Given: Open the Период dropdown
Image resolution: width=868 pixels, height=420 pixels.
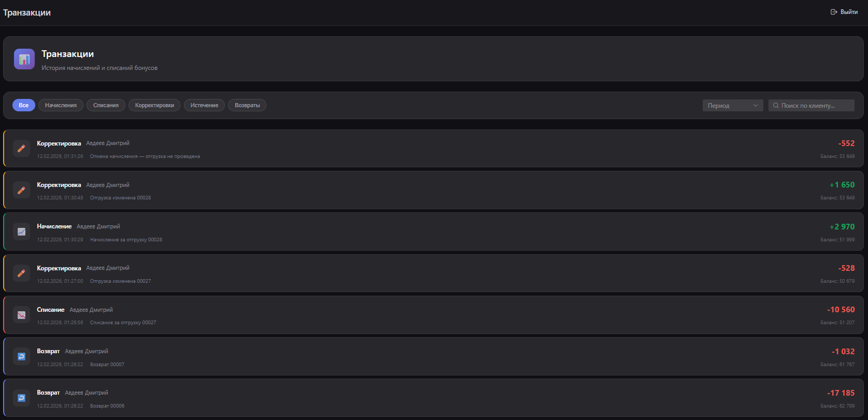Looking at the screenshot, I should (732, 106).
